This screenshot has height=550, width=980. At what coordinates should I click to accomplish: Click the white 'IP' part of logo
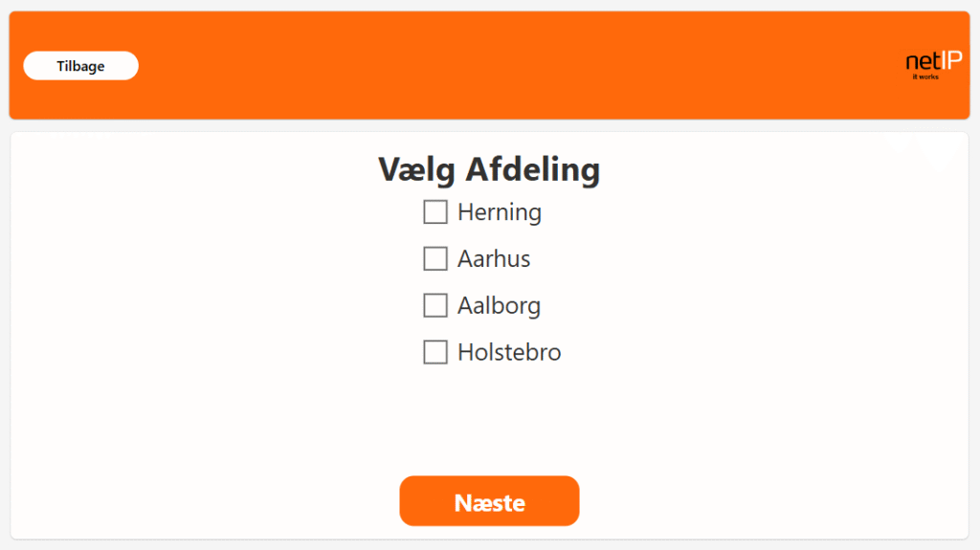pos(950,61)
